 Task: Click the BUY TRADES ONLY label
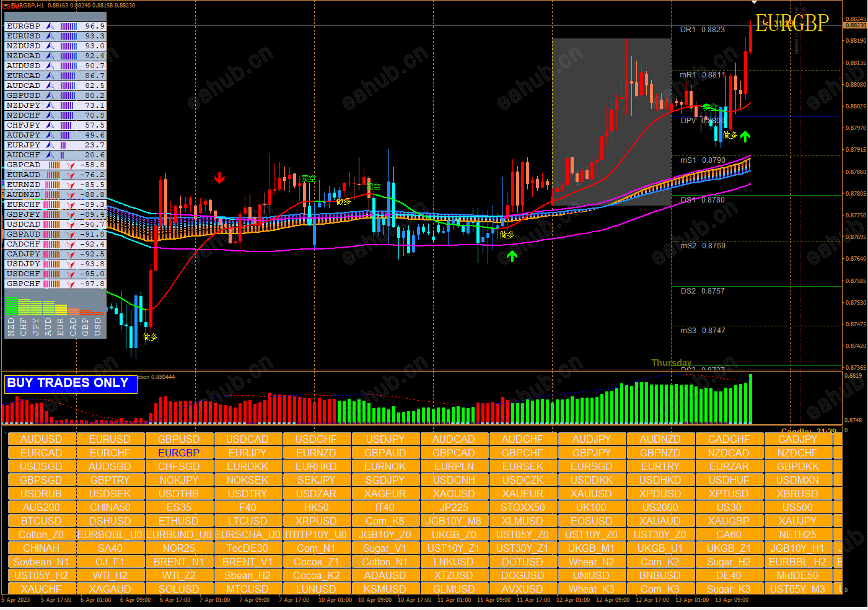[71, 383]
